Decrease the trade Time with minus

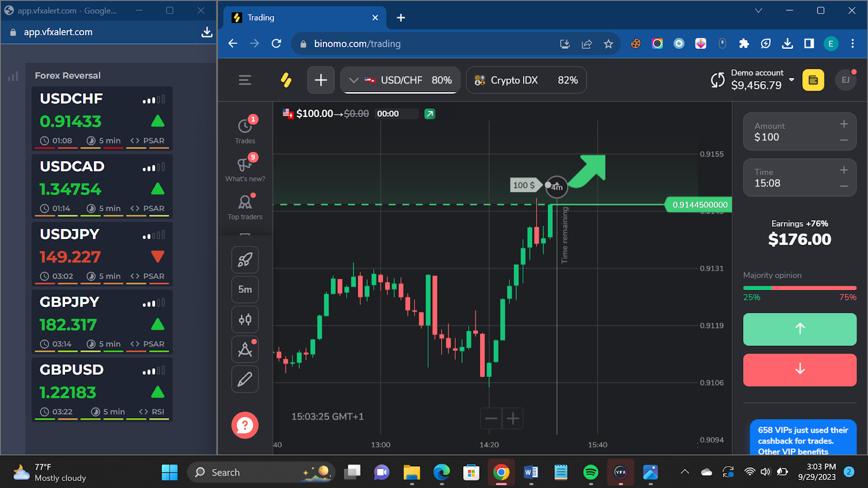tap(844, 187)
